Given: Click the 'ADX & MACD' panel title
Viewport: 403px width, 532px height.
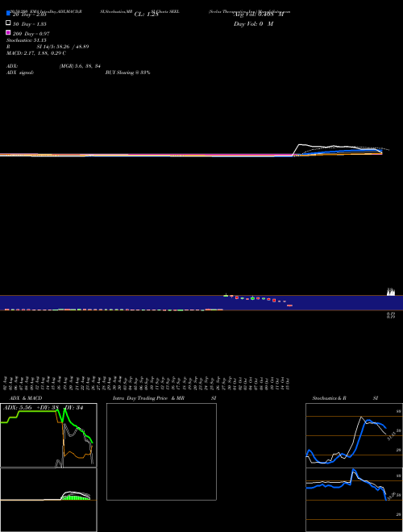Looking at the screenshot, I should click(26, 398).
